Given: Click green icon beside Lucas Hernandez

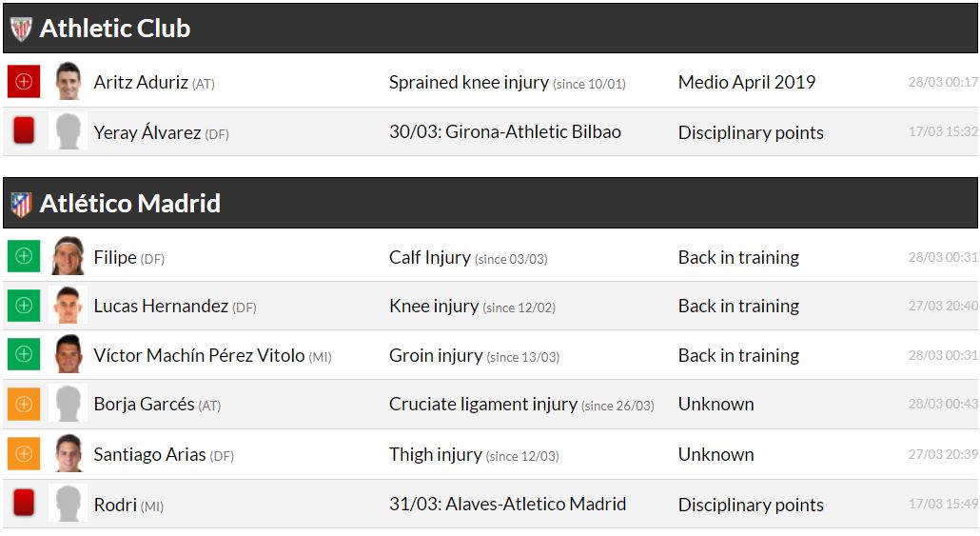Looking at the screenshot, I should point(24,306).
